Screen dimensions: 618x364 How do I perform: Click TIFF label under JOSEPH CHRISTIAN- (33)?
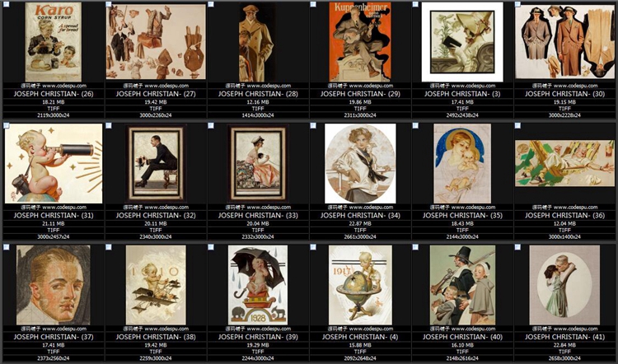coord(258,230)
